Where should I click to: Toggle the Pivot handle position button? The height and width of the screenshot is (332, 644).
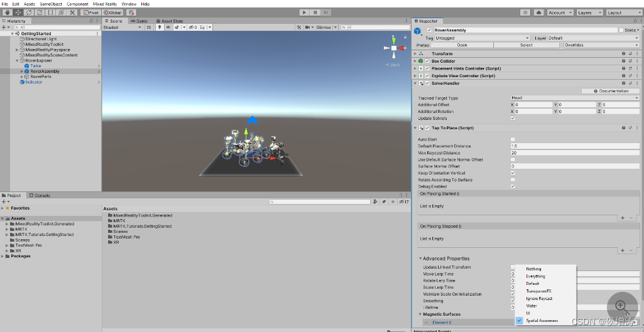coord(91,13)
